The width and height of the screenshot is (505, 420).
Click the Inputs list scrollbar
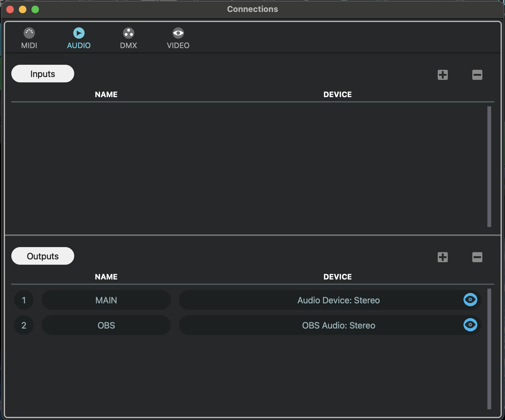tap(489, 167)
